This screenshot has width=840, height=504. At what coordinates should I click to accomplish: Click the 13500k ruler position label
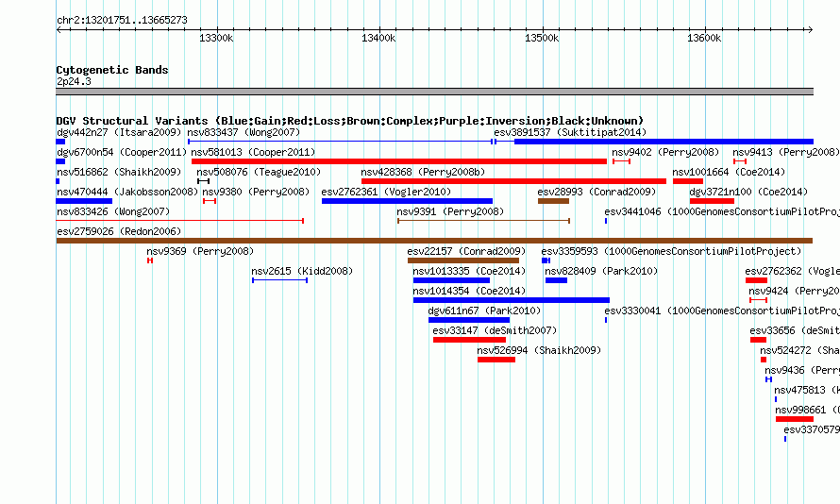(542, 38)
